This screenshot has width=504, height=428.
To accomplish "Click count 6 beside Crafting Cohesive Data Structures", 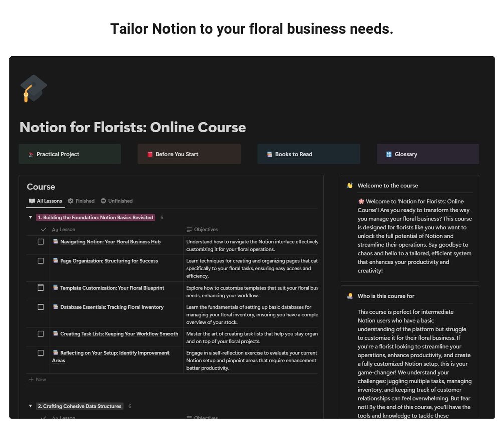I will [130, 406].
